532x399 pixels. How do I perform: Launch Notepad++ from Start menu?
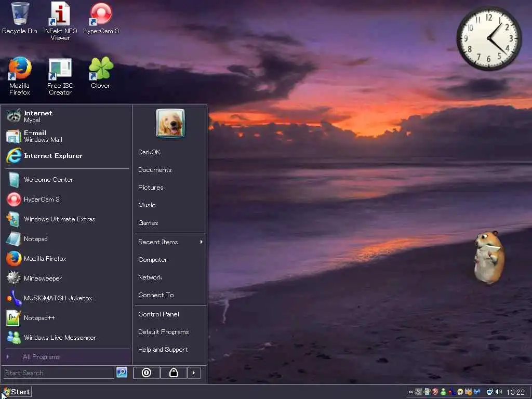coord(67,318)
